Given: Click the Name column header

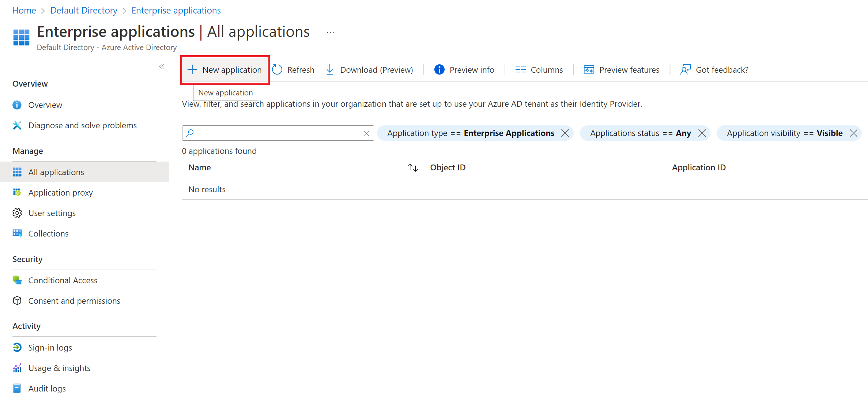Looking at the screenshot, I should coord(200,167).
